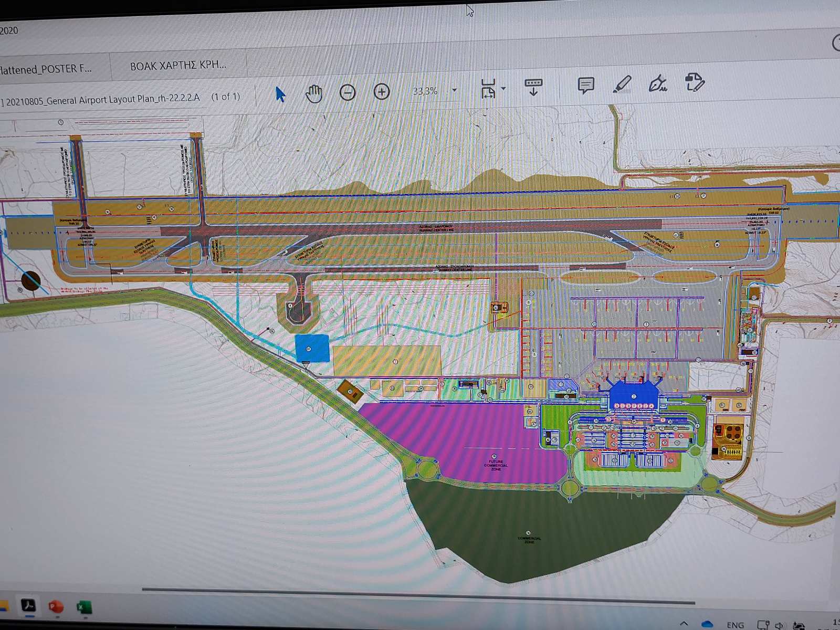Click the zoom out minus button

348,92
